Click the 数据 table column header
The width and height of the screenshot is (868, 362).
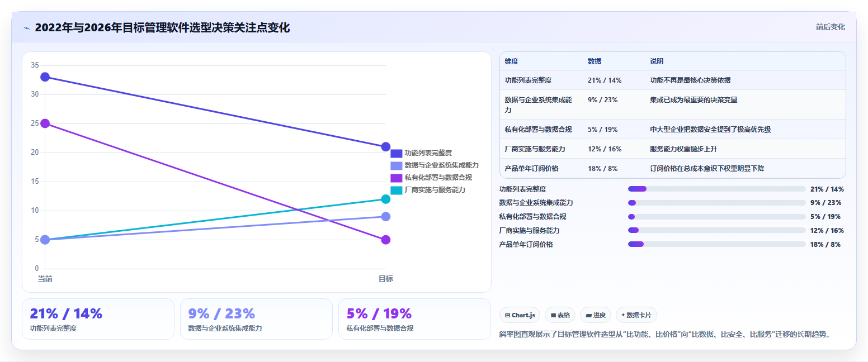595,61
